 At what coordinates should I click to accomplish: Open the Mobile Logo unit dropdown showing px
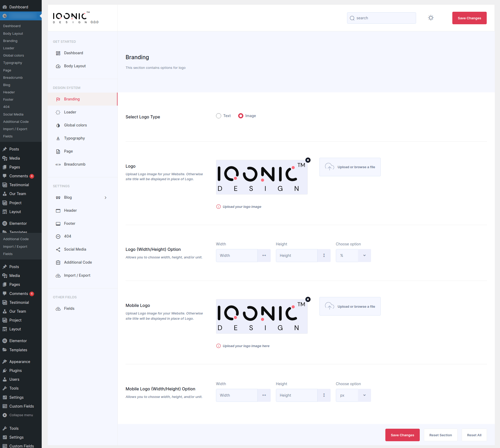pyautogui.click(x=353, y=395)
